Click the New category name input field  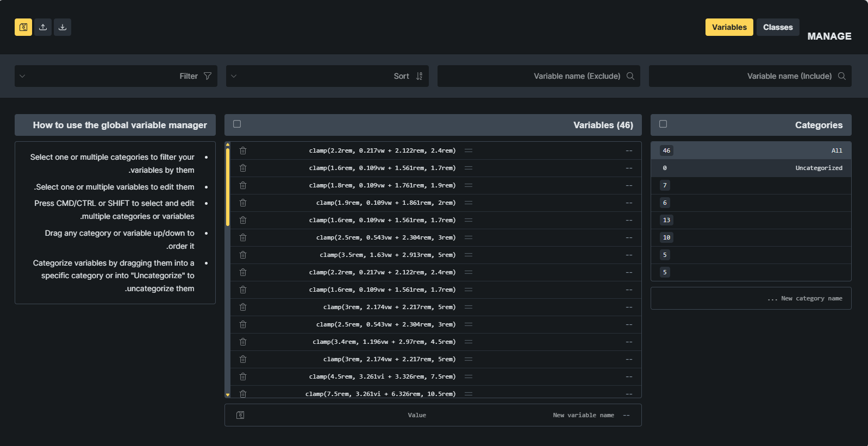point(751,298)
